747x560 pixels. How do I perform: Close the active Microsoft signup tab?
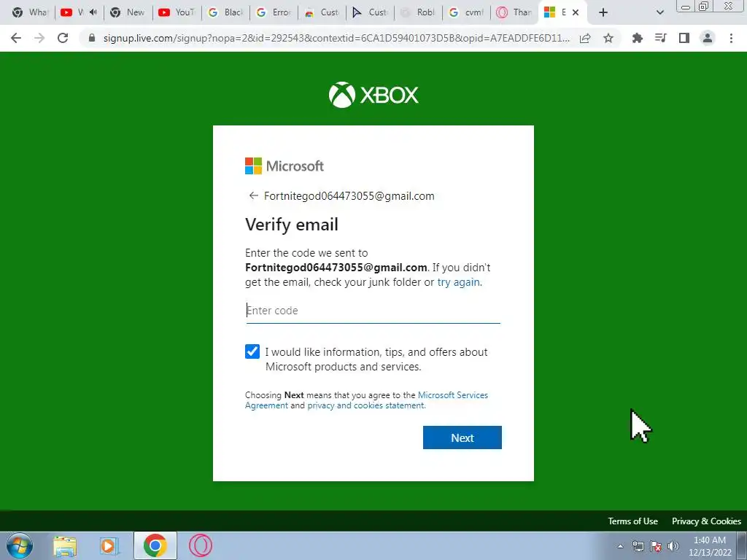pos(576,12)
